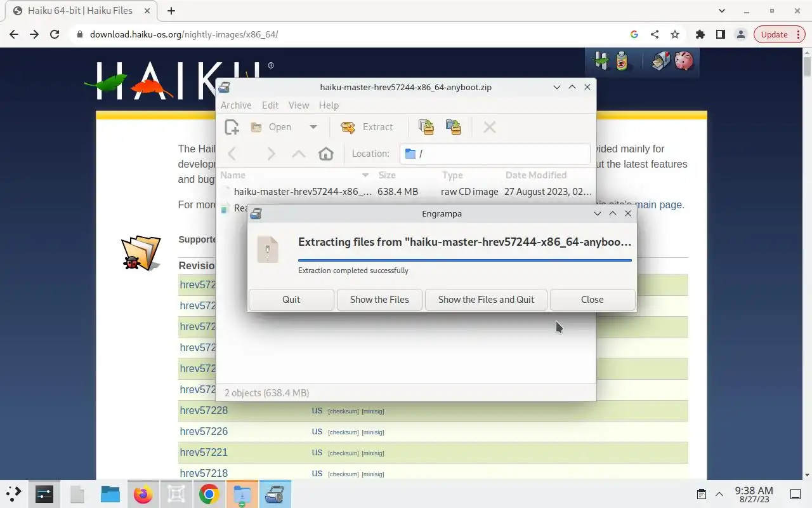Open the hrev57221 revision link

click(x=204, y=452)
